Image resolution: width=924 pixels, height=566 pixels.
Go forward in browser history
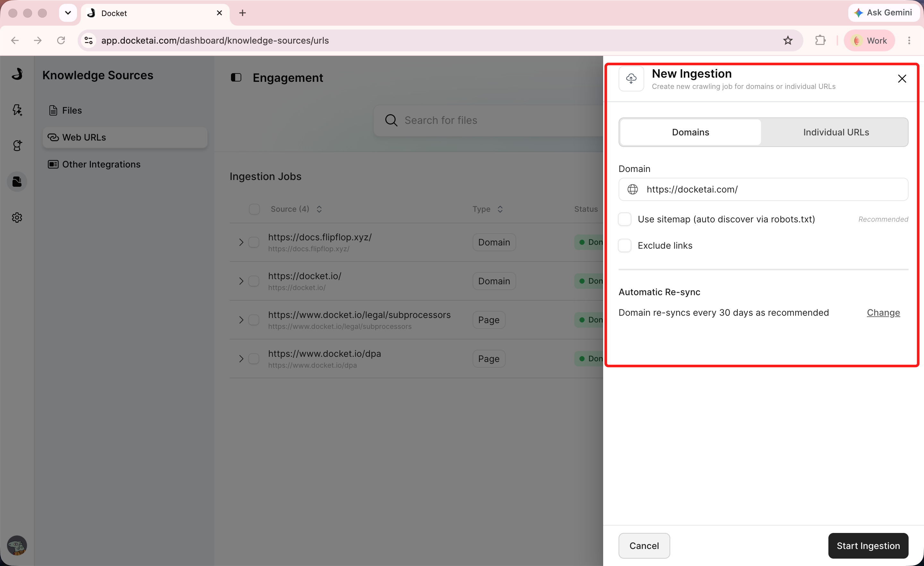click(38, 40)
